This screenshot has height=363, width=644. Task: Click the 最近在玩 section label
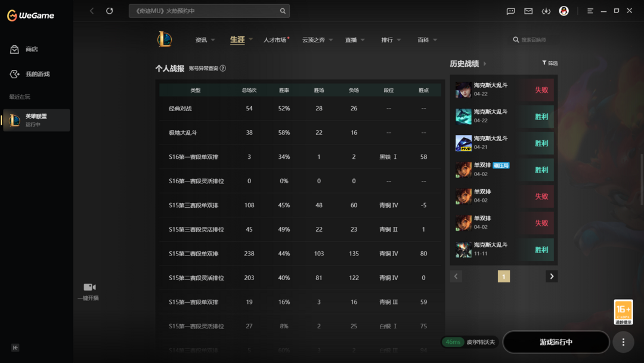click(20, 97)
